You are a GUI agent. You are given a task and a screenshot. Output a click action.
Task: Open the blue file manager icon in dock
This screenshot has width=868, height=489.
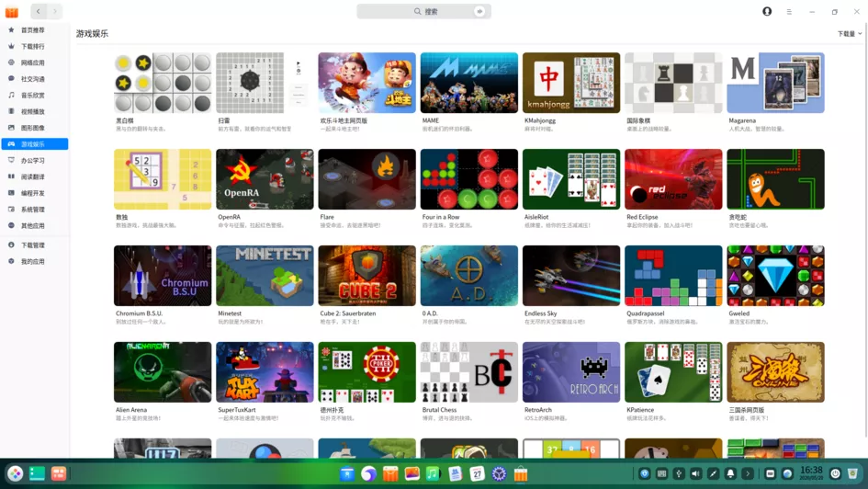click(x=347, y=473)
